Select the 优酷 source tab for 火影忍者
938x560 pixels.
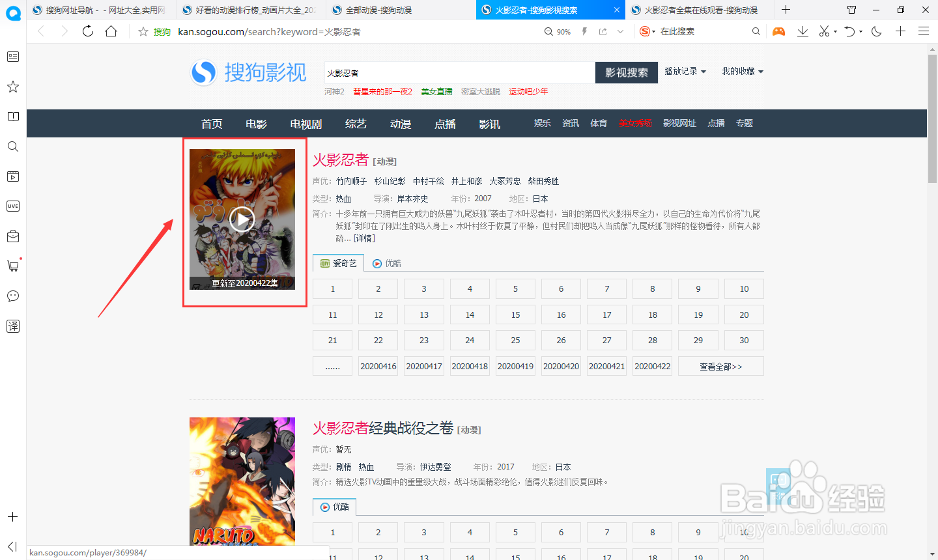click(387, 263)
